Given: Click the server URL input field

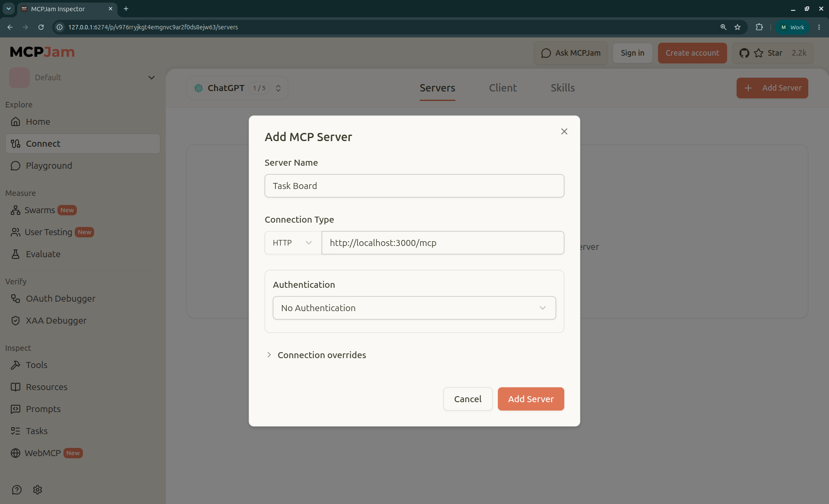Looking at the screenshot, I should click(443, 243).
